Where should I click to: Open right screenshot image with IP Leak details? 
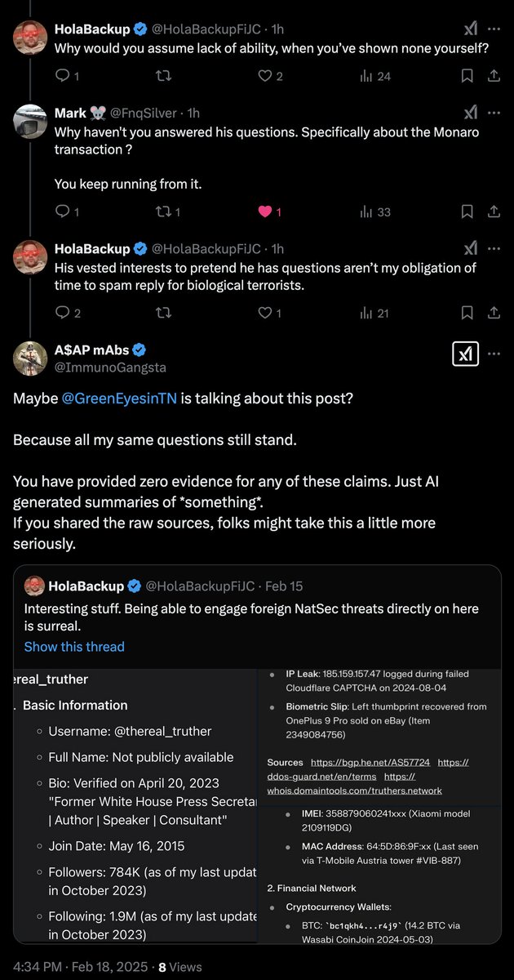(379, 806)
